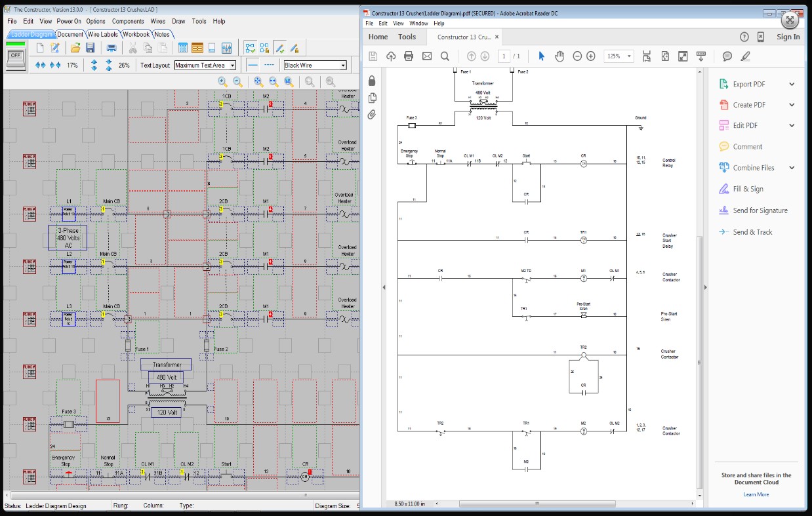The width and height of the screenshot is (812, 516).
Task: Expand the Edit PDF tool
Action: click(792, 125)
